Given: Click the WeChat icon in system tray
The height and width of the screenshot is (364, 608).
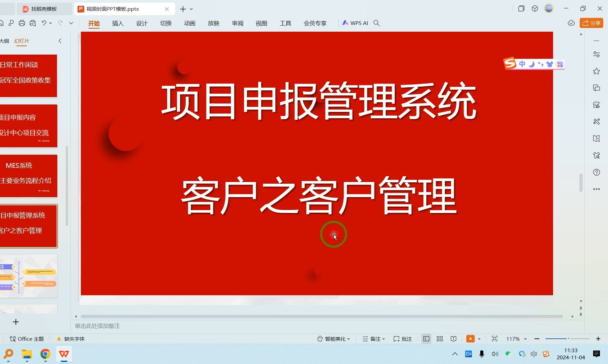Looking at the screenshot, I should tap(509, 354).
